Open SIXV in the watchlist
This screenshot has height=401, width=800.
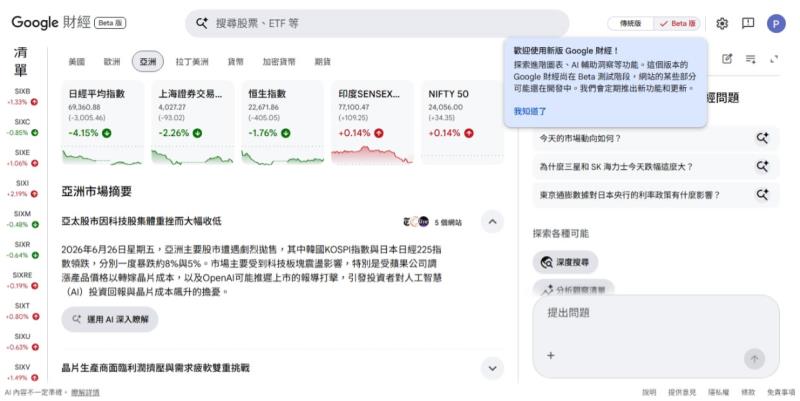pos(22,372)
